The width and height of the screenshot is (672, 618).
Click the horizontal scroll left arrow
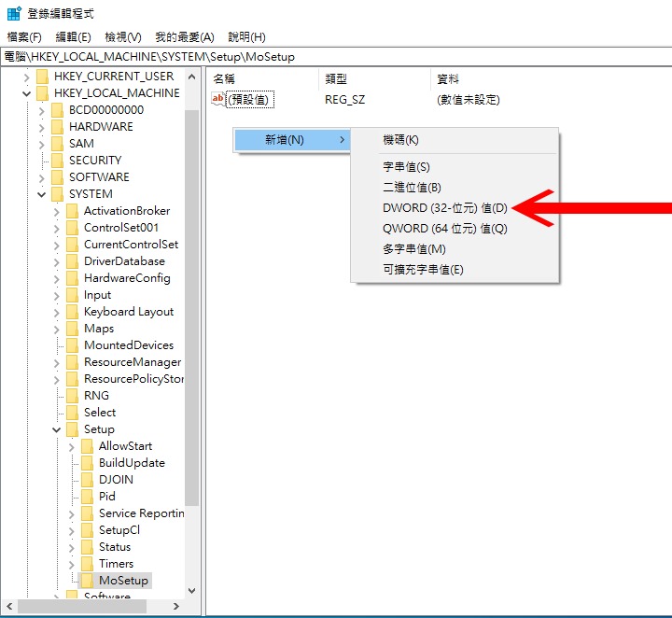pos(9,606)
